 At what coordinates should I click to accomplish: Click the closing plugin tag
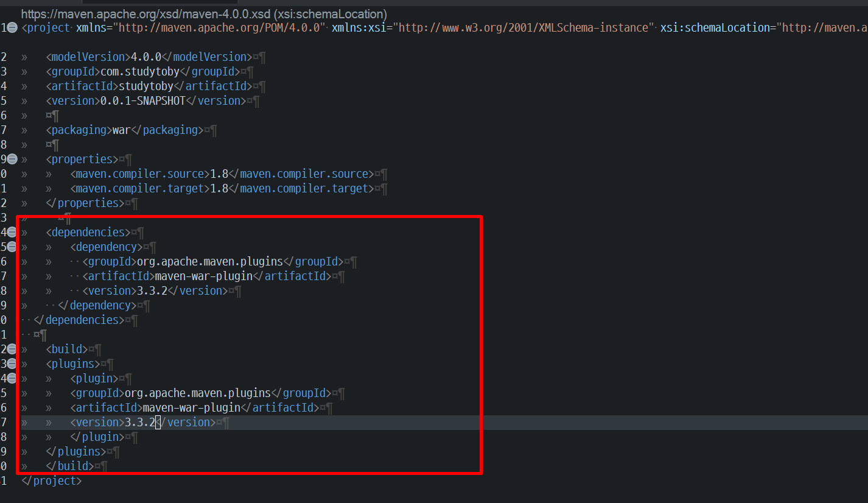coord(97,437)
